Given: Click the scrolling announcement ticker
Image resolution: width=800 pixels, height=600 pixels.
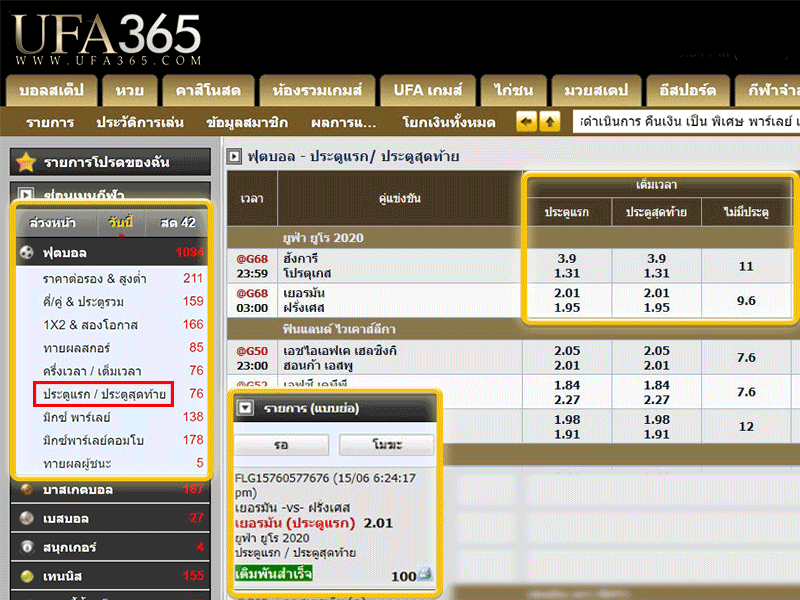Looking at the screenshot, I should coord(686,122).
